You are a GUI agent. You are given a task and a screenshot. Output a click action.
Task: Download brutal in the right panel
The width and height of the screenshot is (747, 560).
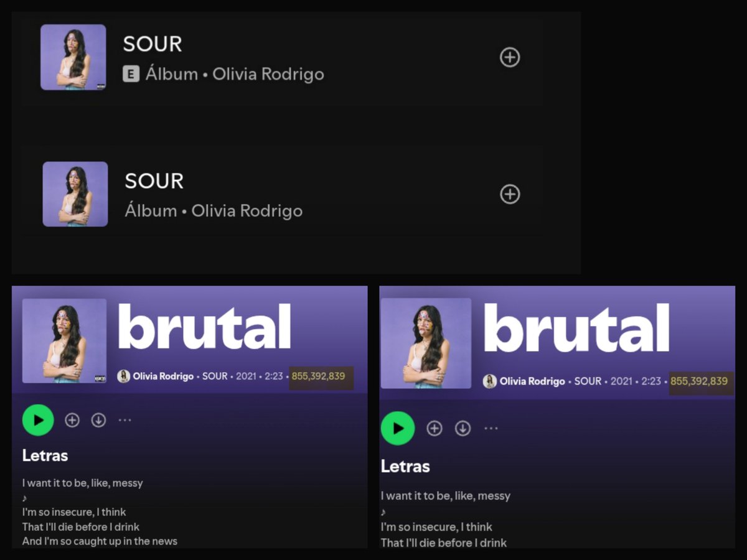click(x=463, y=428)
